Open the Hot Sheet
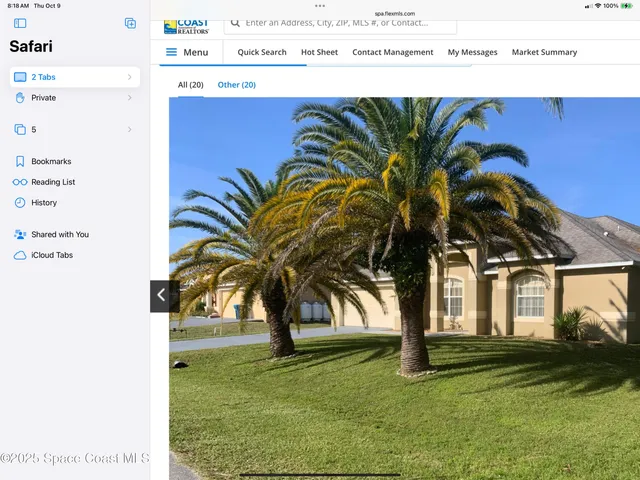640x480 pixels. 319,52
